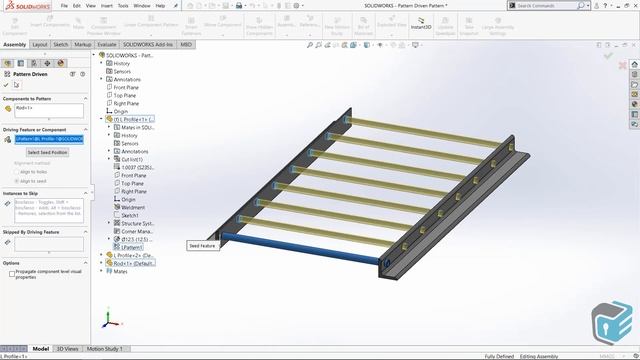Image resolution: width=640 pixels, height=360 pixels.
Task: Open the ConfigurationManager tab icon
Action: (x=34, y=63)
